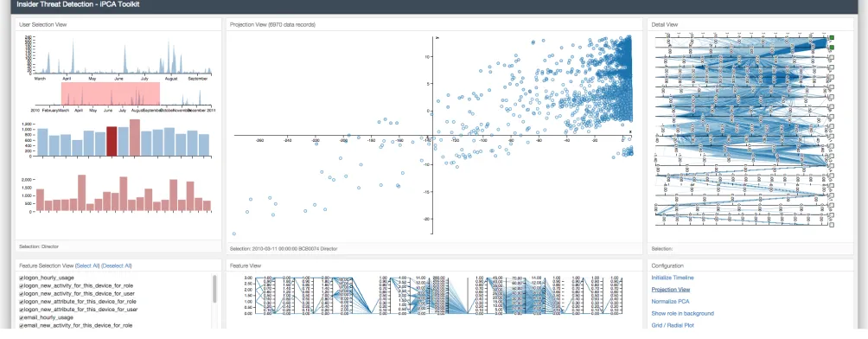Screen dimensions: 868x339
Task: Click the first bar of lower red chart
Action: click(40, 200)
